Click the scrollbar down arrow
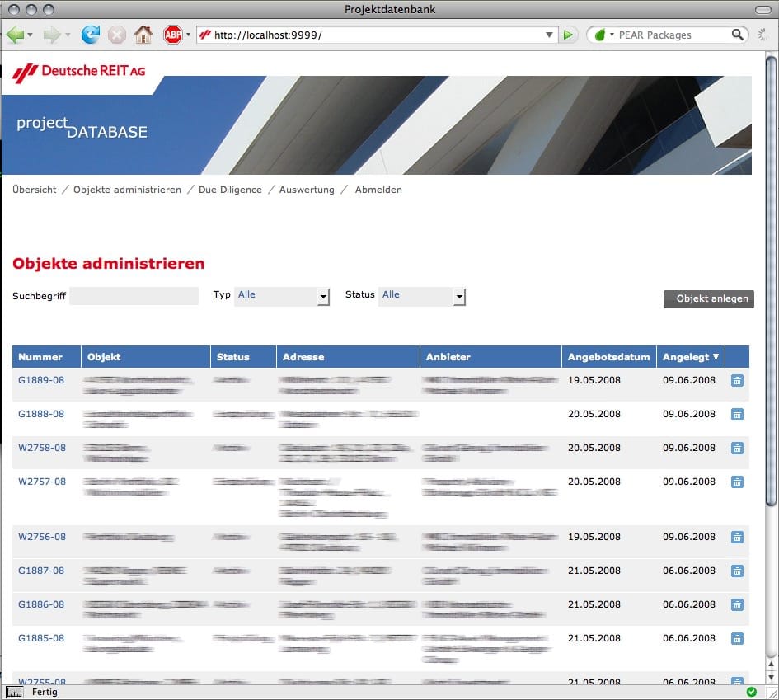Viewport: 779px width, 700px height. (x=771, y=677)
